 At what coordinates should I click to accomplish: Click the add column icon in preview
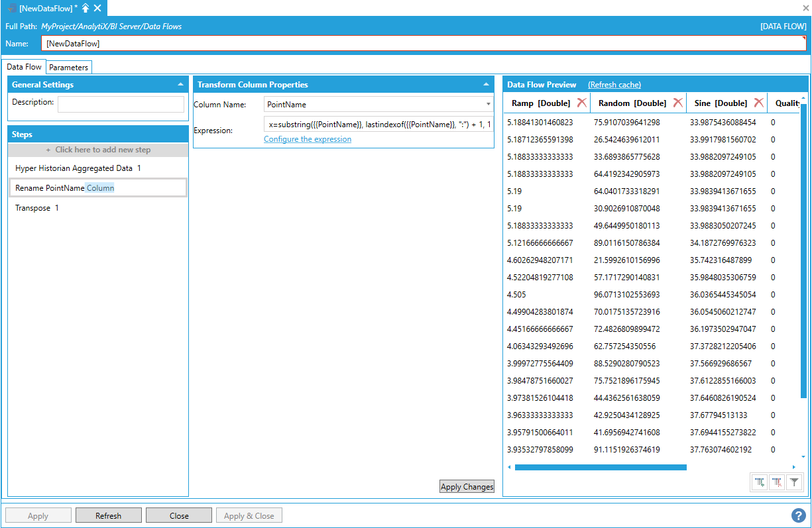pos(759,483)
